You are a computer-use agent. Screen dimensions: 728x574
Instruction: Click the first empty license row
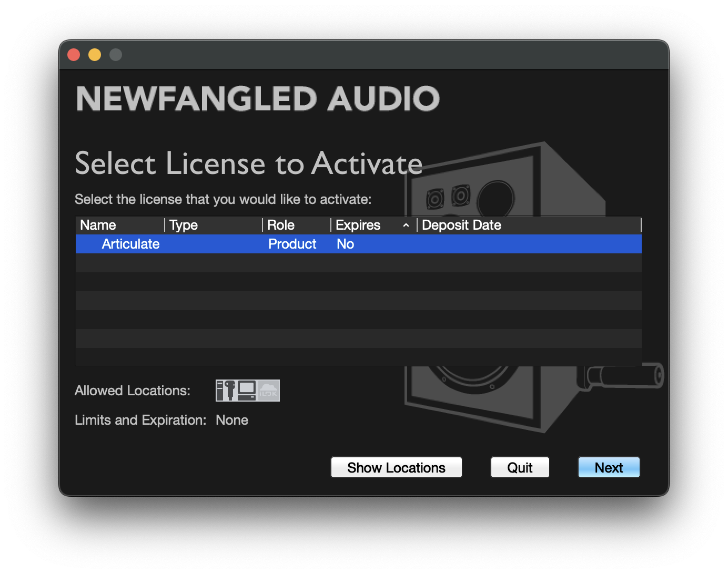(358, 263)
